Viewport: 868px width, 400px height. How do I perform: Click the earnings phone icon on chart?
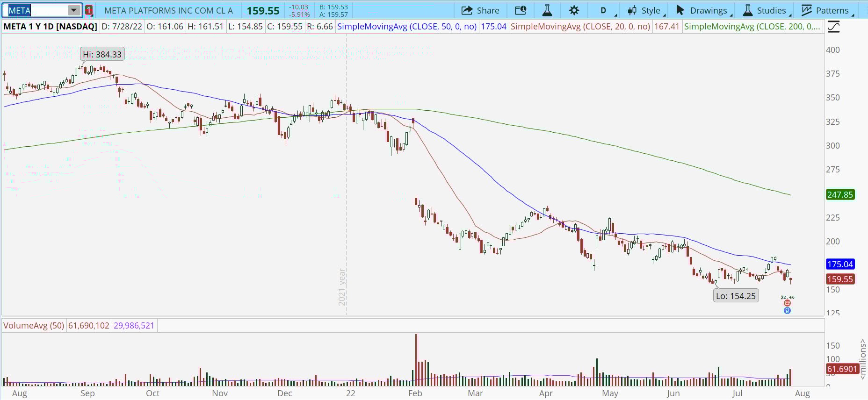788,303
